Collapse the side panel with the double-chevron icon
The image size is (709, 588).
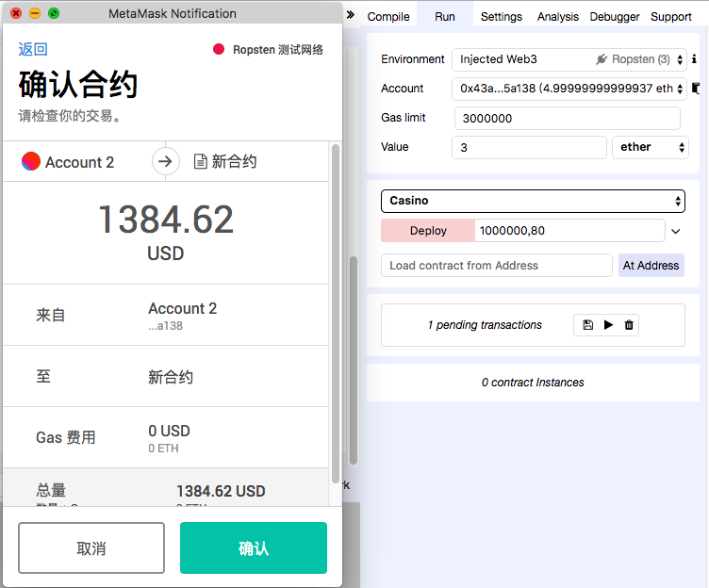[x=350, y=15]
